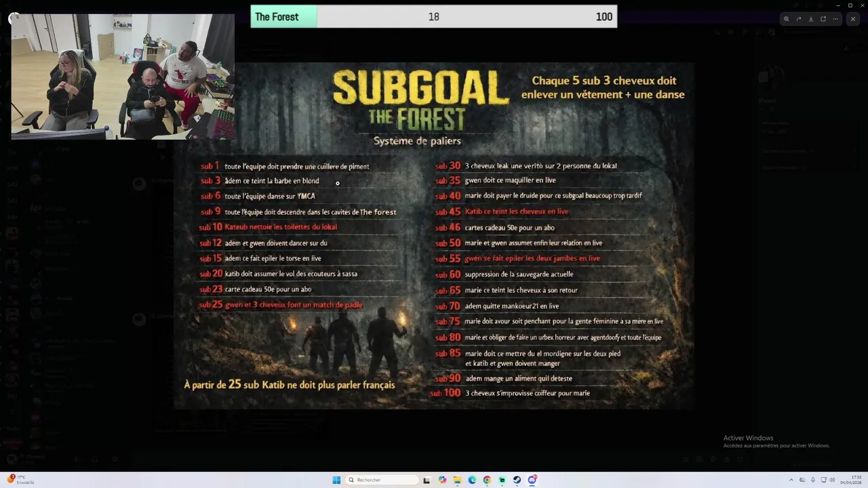Click 'sub 70 adem quitte mankoeur21 en live'

click(497, 306)
